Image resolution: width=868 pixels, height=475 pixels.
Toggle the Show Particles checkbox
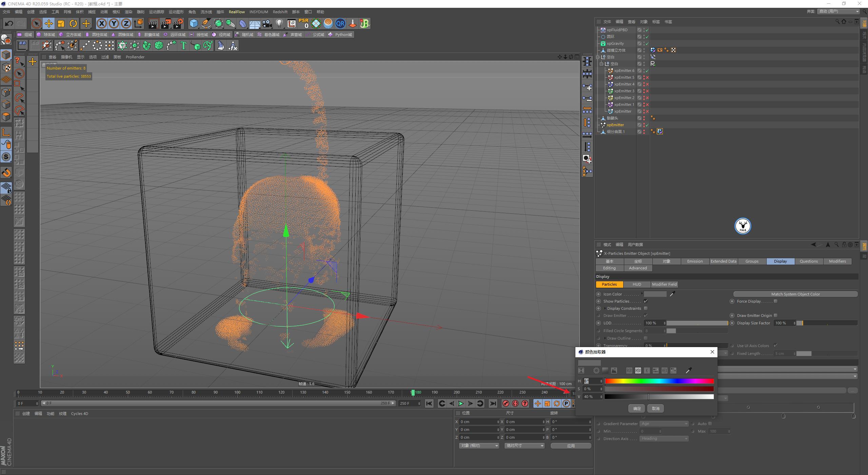(646, 301)
